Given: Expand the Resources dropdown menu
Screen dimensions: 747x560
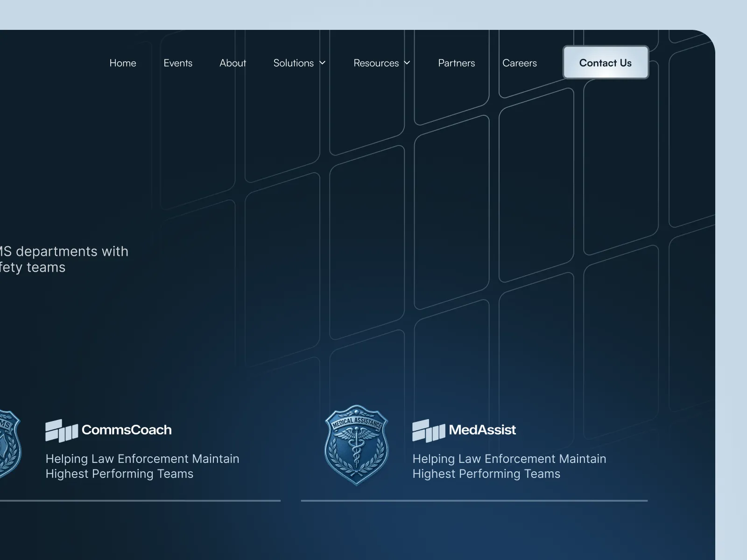Looking at the screenshot, I should pyautogui.click(x=376, y=63).
